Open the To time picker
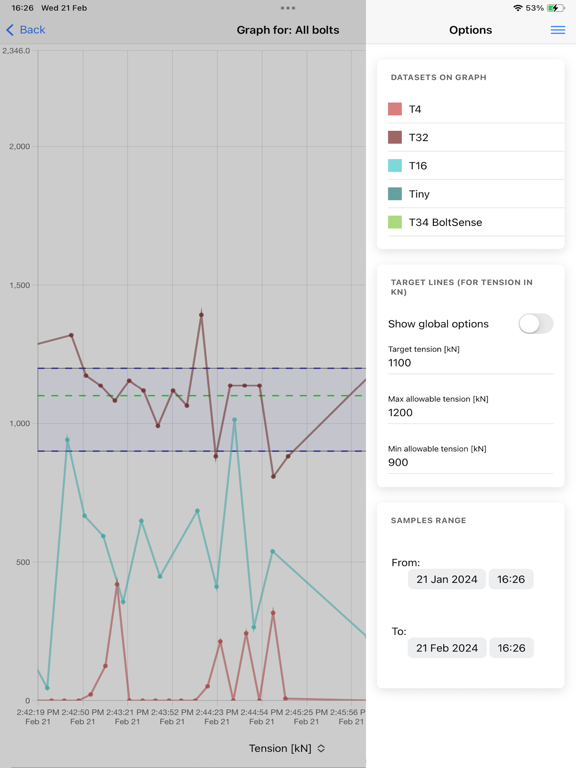Viewport: 576px width, 768px height. [x=511, y=648]
